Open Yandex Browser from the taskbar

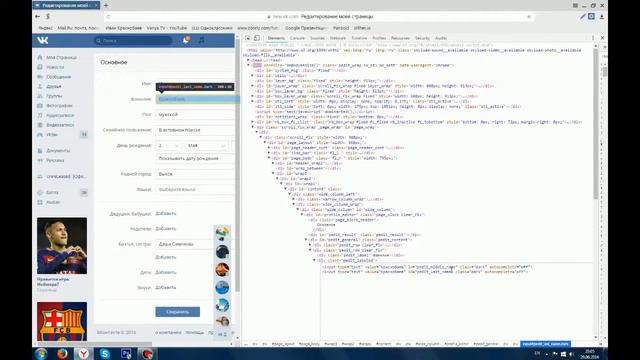click(x=83, y=353)
